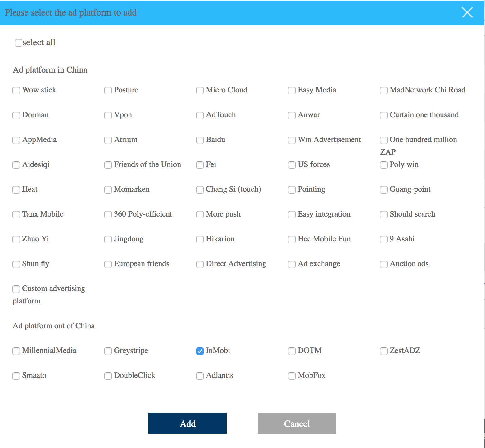Enable Custom advertising platform checkbox
This screenshot has width=485, height=448.
(x=16, y=289)
